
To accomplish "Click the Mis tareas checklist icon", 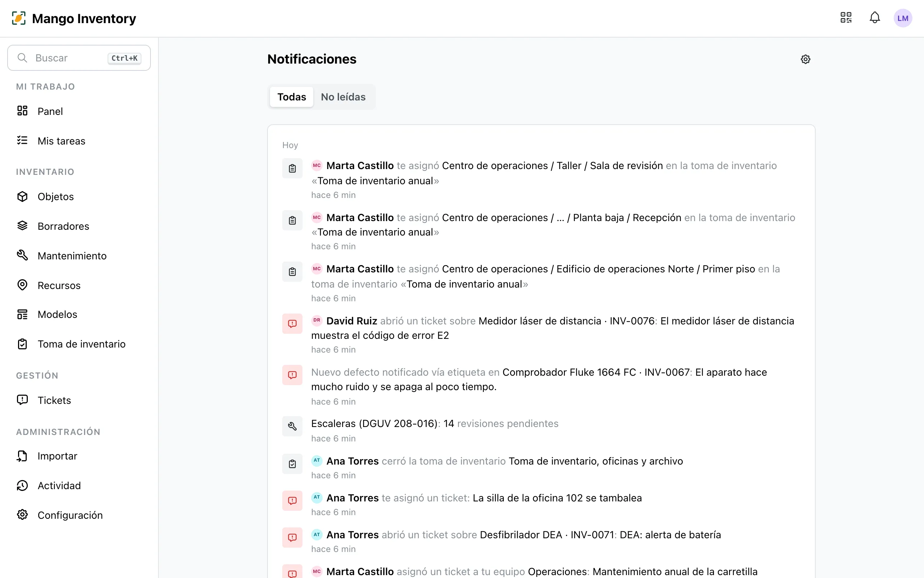I will (x=22, y=141).
